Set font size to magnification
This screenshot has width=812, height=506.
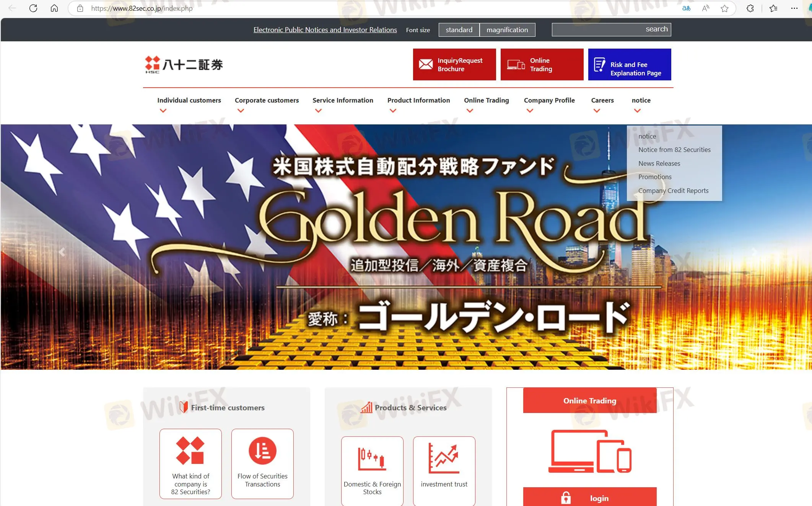[x=507, y=30]
